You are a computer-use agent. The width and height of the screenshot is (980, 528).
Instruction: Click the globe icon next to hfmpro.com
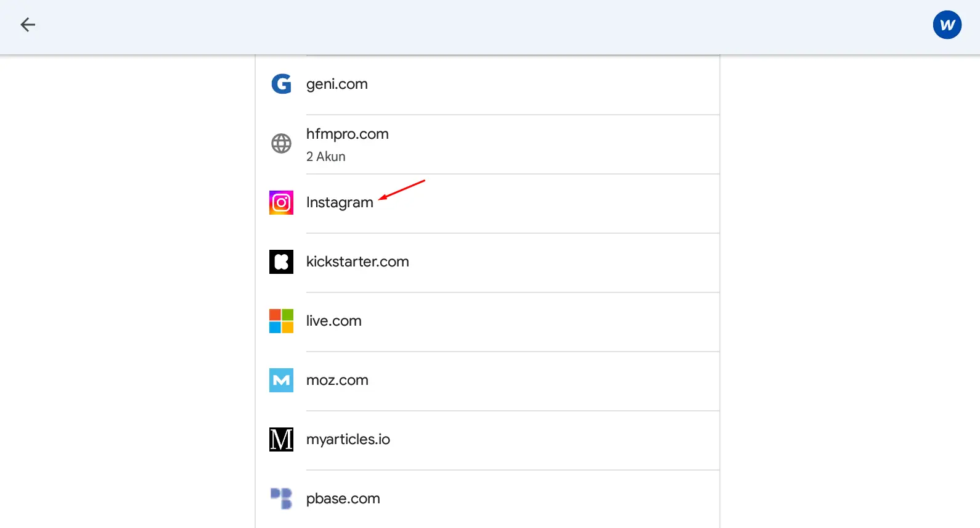point(281,144)
